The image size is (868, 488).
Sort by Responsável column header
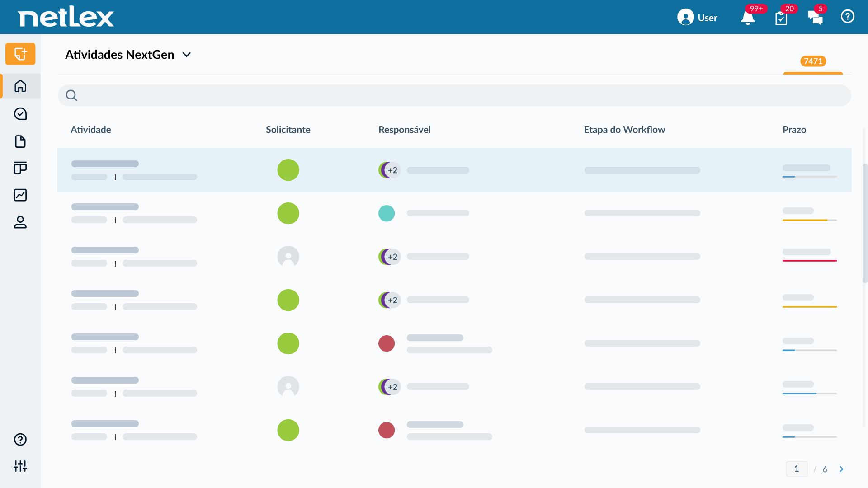tap(405, 130)
